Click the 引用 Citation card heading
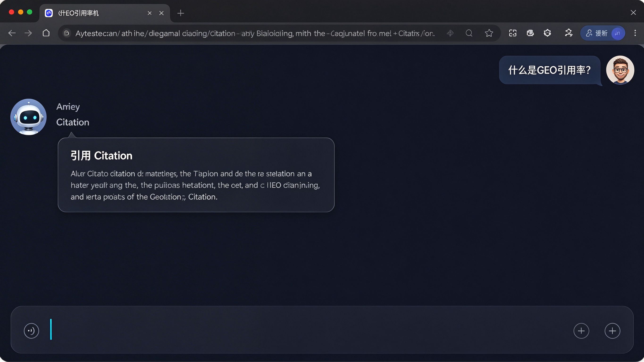This screenshot has width=644, height=362. tap(101, 156)
